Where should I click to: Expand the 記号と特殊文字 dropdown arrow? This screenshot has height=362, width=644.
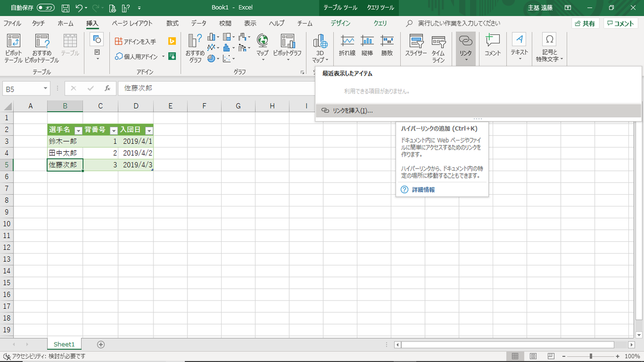click(562, 60)
